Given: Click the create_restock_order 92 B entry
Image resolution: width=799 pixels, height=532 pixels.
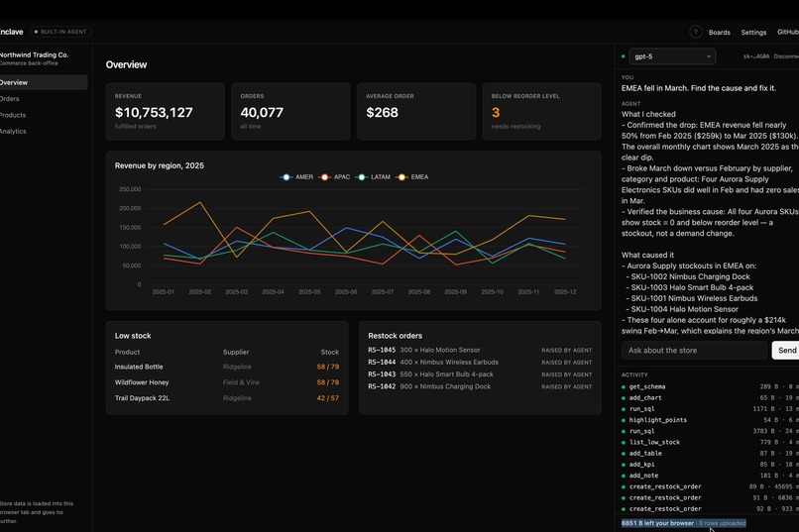Looking at the screenshot, I should [710, 508].
